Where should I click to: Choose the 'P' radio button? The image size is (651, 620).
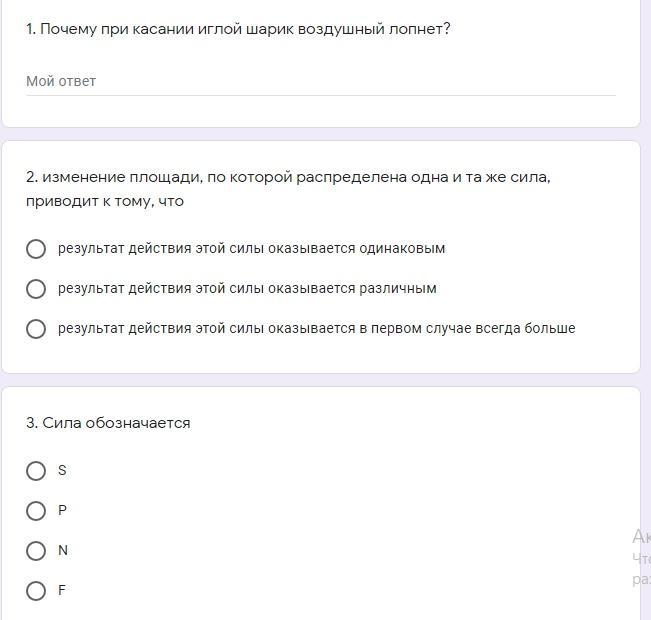pyautogui.click(x=36, y=511)
